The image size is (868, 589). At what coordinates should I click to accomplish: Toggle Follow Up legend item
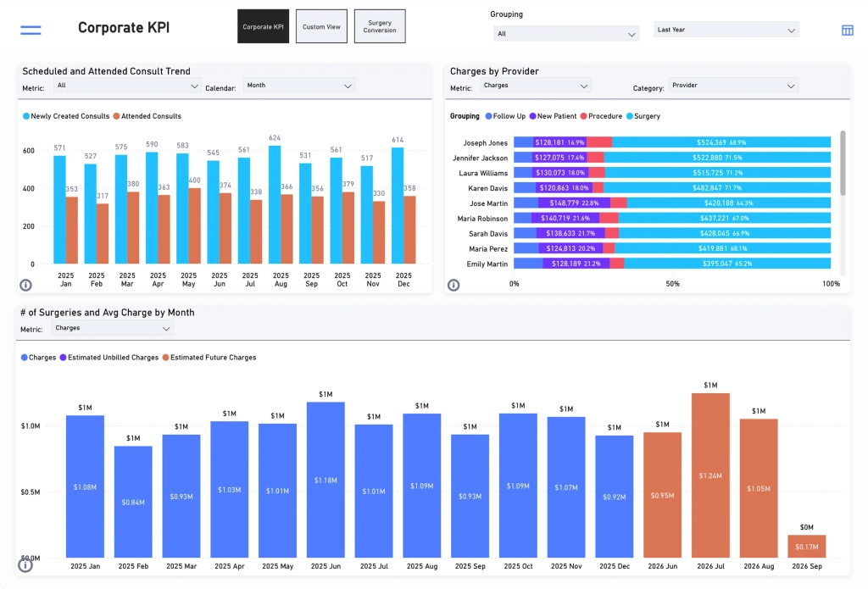click(x=505, y=116)
